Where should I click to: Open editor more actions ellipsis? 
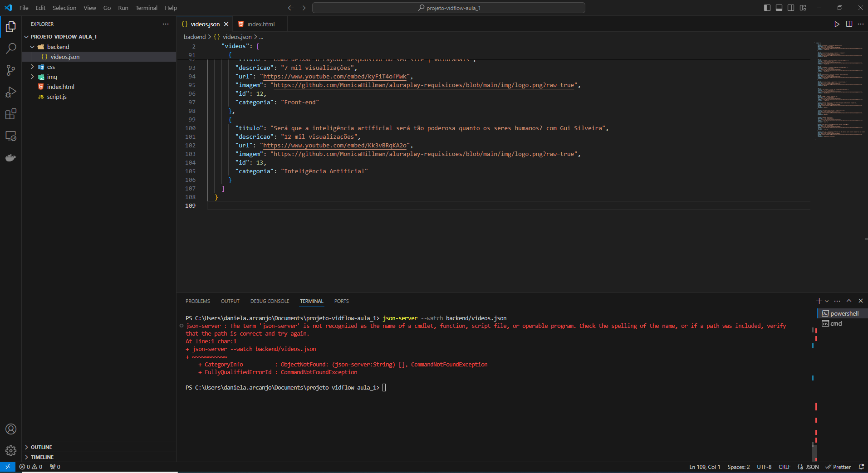[x=861, y=24]
